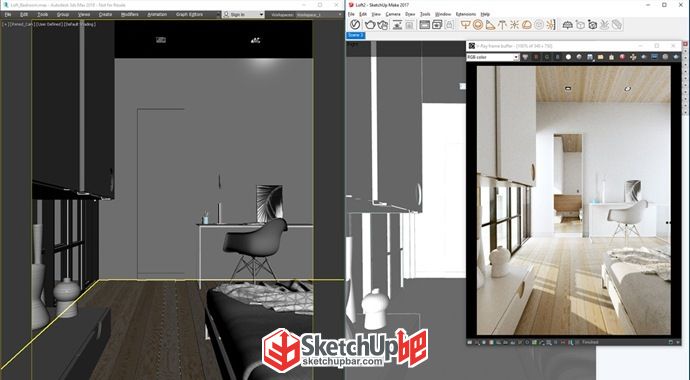
Task: Toggle the green channel in frame buffer
Action: [547, 57]
